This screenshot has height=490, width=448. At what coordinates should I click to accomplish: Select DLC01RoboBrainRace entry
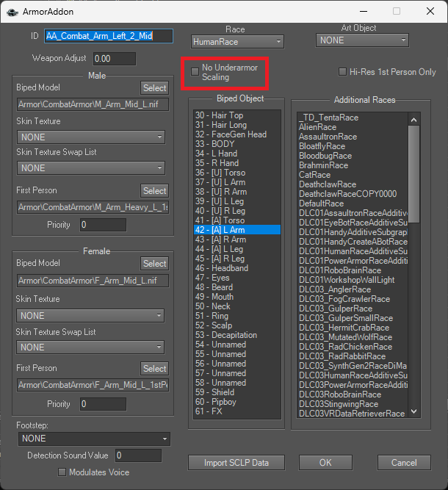(x=353, y=270)
